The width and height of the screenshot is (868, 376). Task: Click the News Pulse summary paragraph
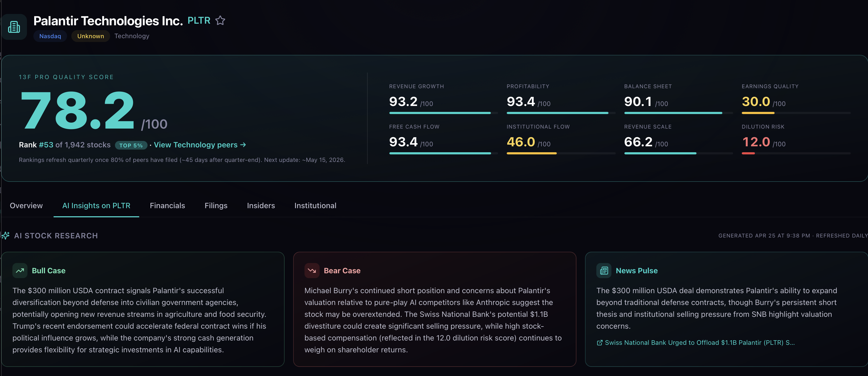[x=717, y=308]
